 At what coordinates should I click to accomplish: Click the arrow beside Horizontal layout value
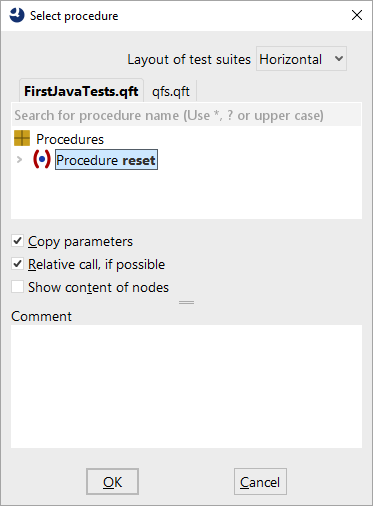(x=339, y=59)
